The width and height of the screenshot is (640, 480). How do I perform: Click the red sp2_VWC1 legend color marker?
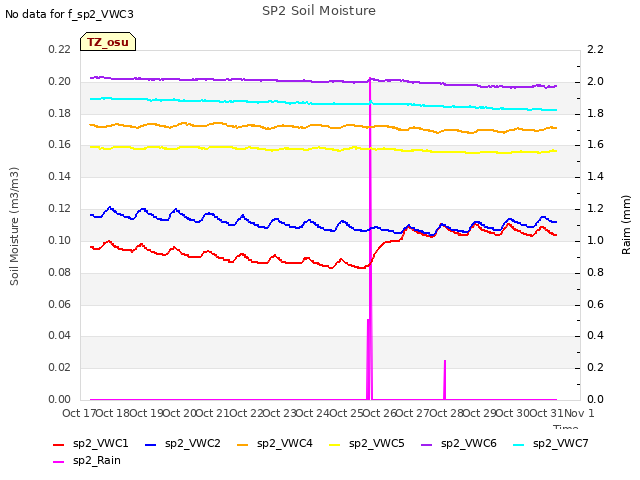(59, 444)
